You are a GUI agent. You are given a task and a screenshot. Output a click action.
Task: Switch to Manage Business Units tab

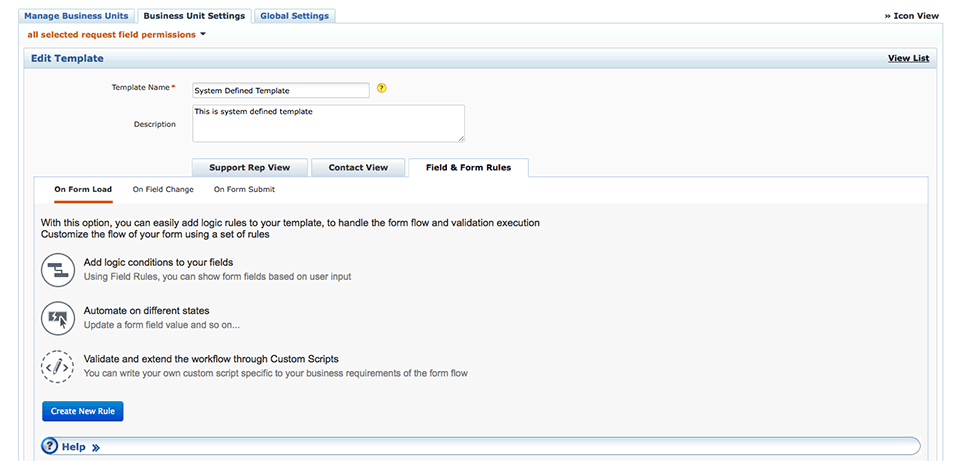[x=78, y=16]
